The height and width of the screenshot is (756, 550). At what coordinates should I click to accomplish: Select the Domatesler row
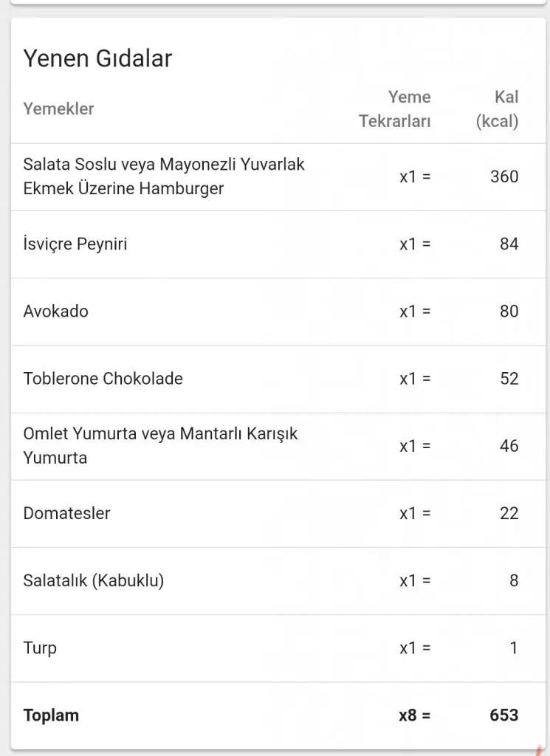pyautogui.click(x=66, y=513)
